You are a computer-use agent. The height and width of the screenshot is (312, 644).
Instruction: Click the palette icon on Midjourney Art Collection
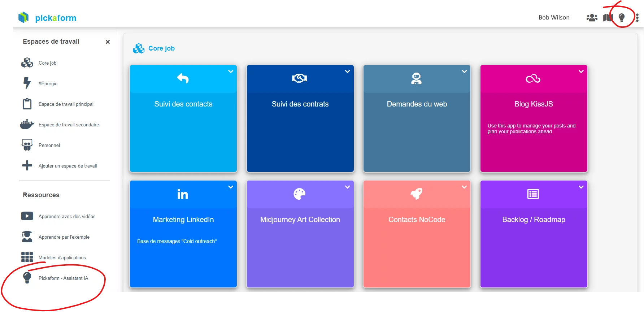click(x=300, y=194)
